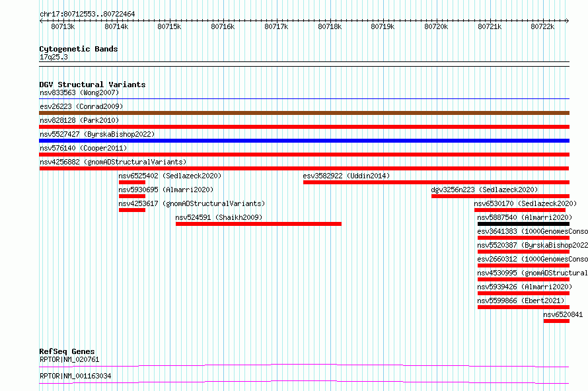Image resolution: width=588 pixels, height=391 pixels.
Task: Select nsv4530995 gnomADStructural label
Action: (x=533, y=273)
